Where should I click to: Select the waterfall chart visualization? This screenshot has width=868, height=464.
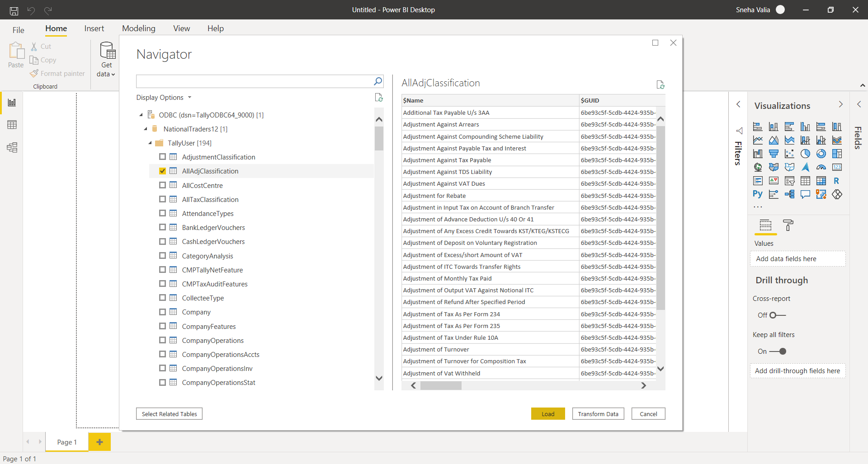click(758, 154)
